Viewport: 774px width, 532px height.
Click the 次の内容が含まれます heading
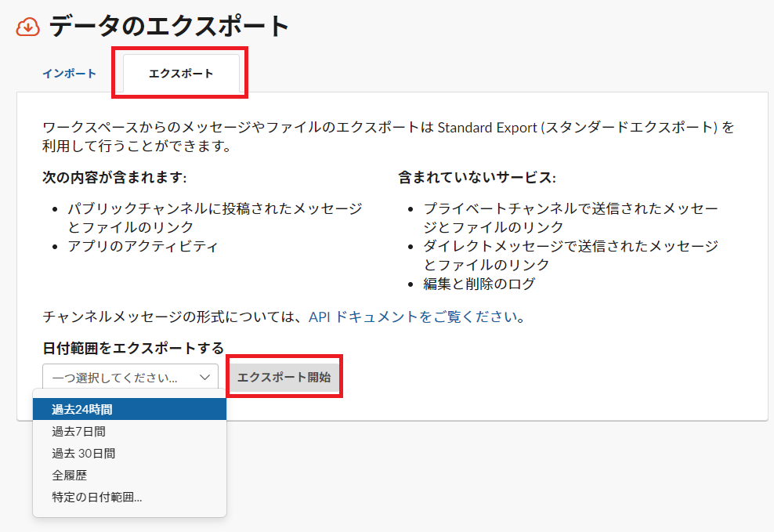pyautogui.click(x=114, y=178)
